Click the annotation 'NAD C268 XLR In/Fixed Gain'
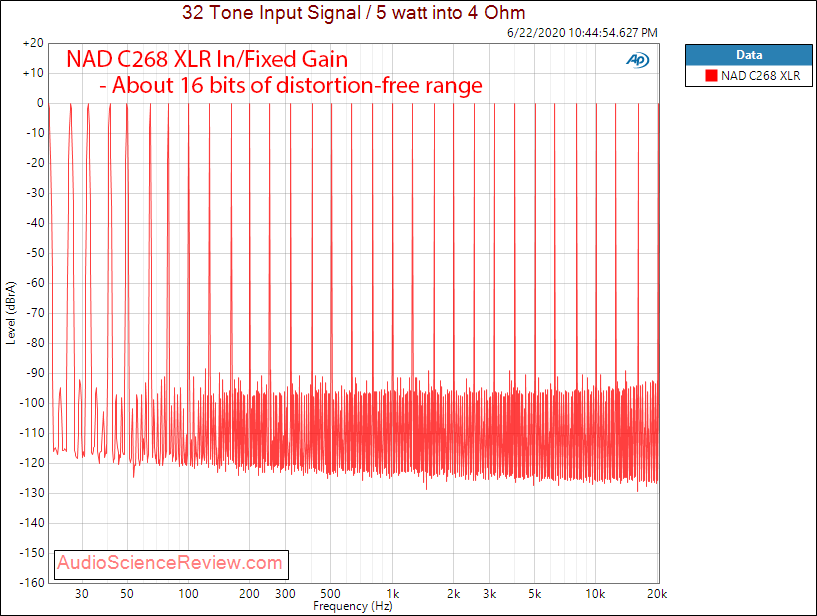The width and height of the screenshot is (817, 616). 207,59
